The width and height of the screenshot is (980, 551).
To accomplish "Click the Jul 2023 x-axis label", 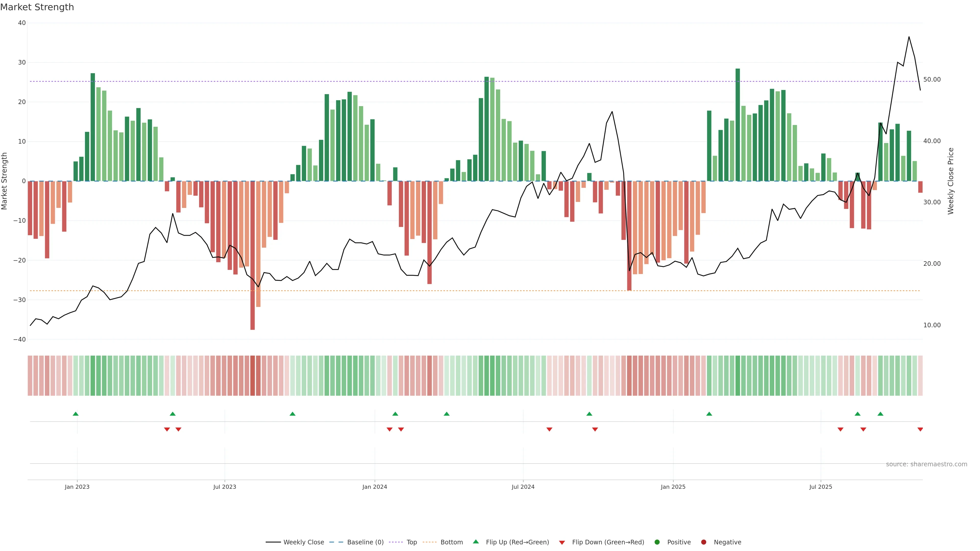I will 225,487.
